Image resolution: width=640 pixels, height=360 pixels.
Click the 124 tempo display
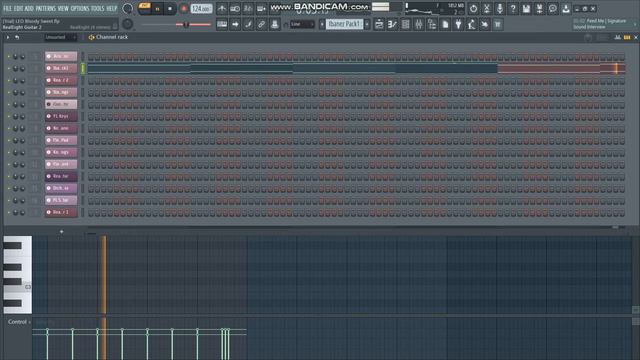click(201, 9)
